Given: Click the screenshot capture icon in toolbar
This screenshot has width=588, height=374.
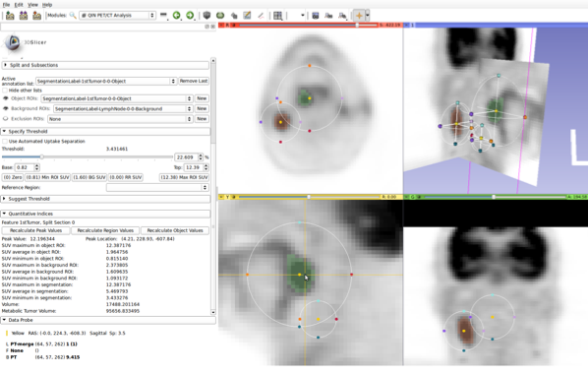Looking at the screenshot, I should point(315,16).
